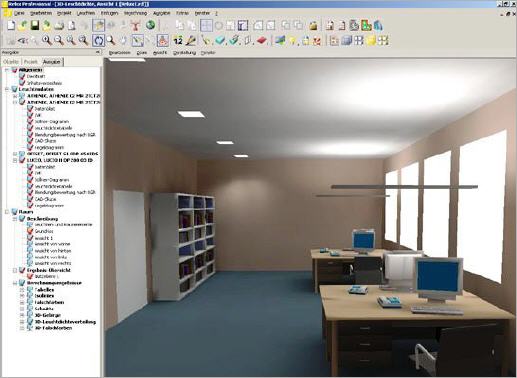The width and height of the screenshot is (517, 378).
Task: Select the Zoom out magnifier tool
Action: click(59, 41)
